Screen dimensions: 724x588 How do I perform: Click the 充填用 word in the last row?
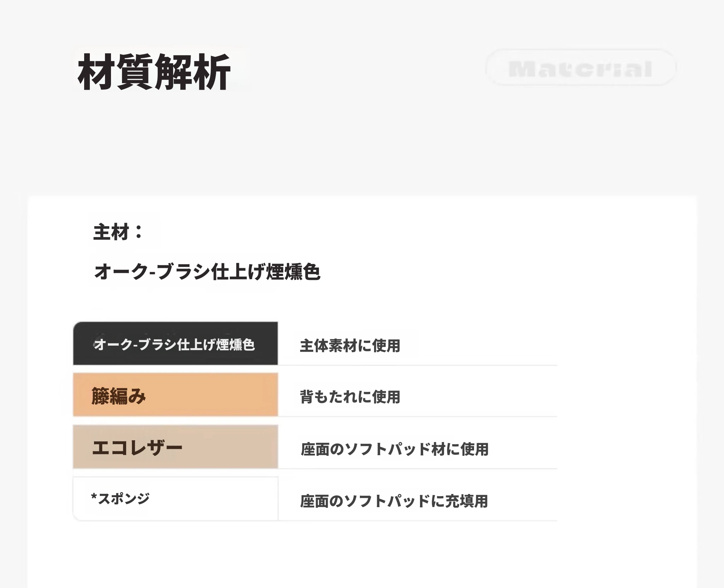(466, 501)
